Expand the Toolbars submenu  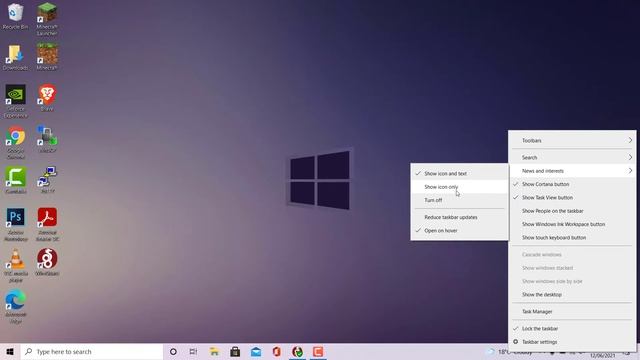pos(572,140)
